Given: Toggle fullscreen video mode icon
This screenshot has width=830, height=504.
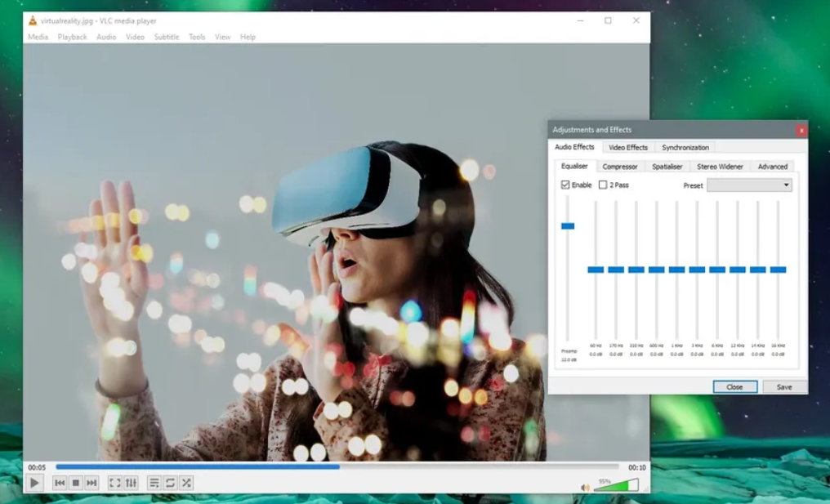Looking at the screenshot, I should pos(115,483).
